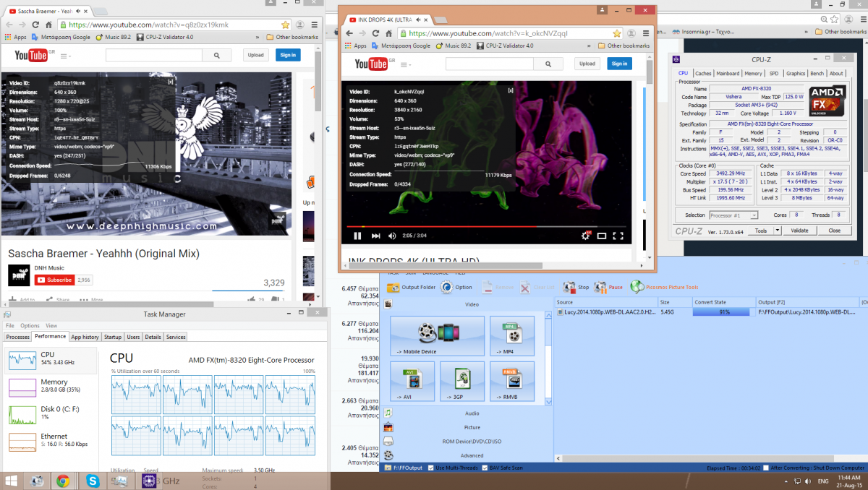
Task: Open Ink Drops player settings gear
Action: 587,236
